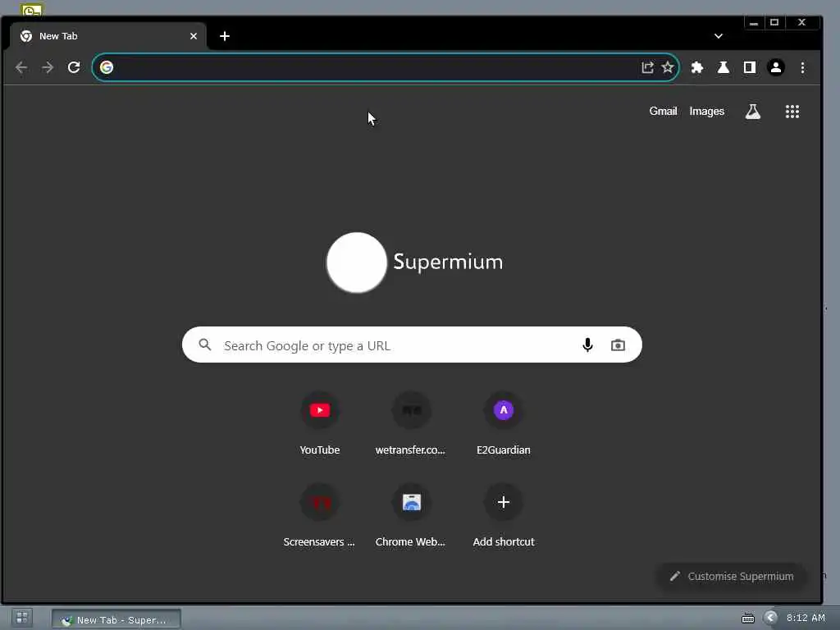Start voice search with the microphone
840x630 pixels.
pyautogui.click(x=587, y=345)
